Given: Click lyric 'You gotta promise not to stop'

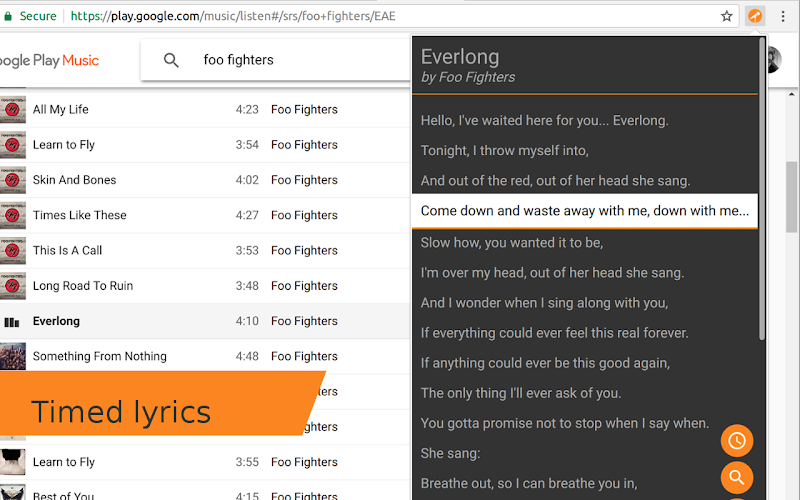Looking at the screenshot, I should click(565, 423).
